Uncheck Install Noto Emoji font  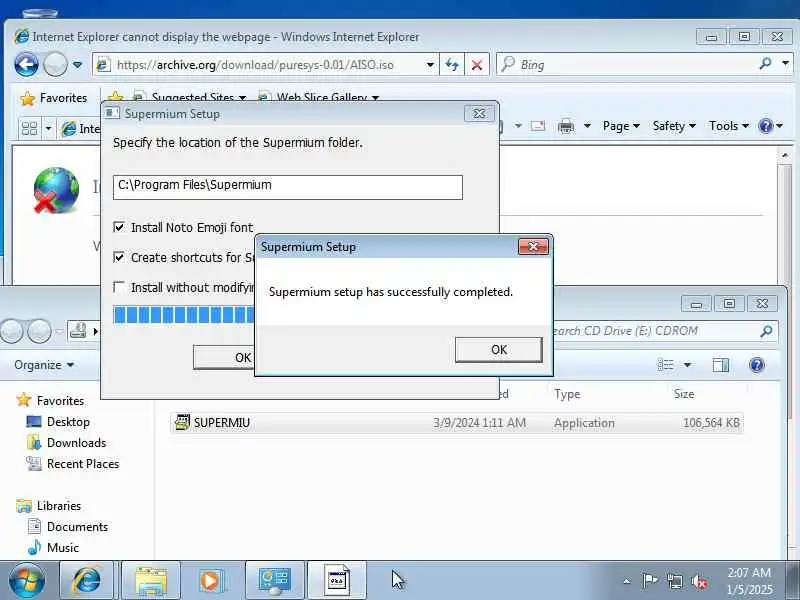click(x=119, y=227)
